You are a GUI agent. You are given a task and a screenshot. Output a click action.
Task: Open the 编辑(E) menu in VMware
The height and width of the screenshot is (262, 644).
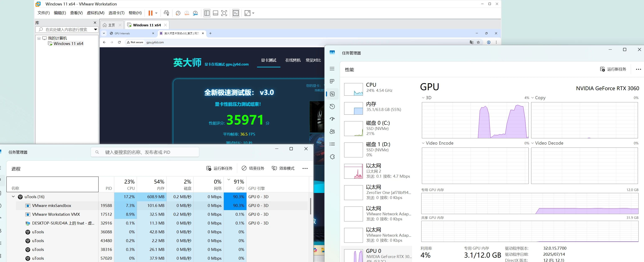(x=60, y=13)
